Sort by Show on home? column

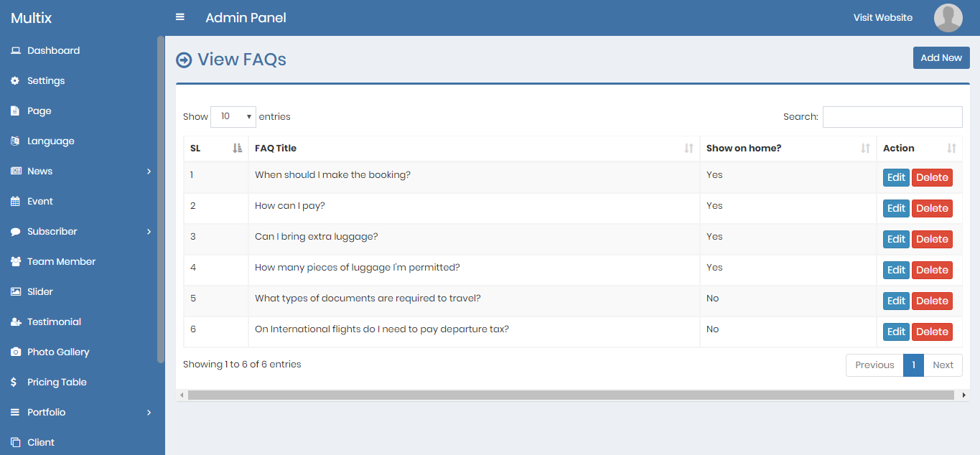tap(788, 149)
